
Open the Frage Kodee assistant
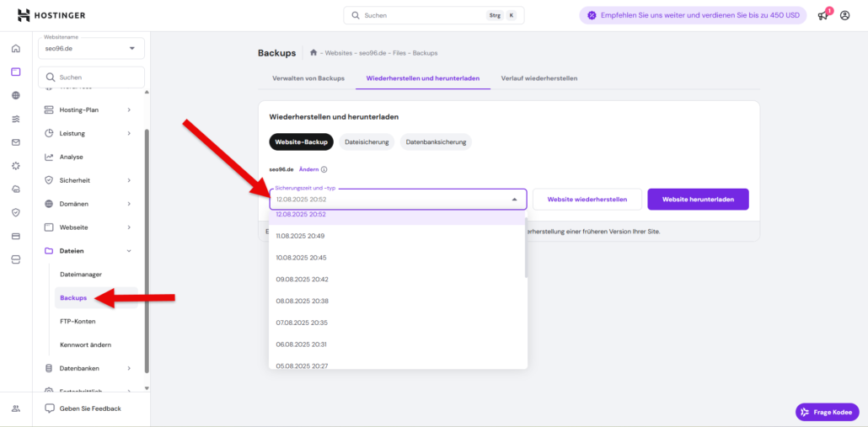(x=827, y=412)
